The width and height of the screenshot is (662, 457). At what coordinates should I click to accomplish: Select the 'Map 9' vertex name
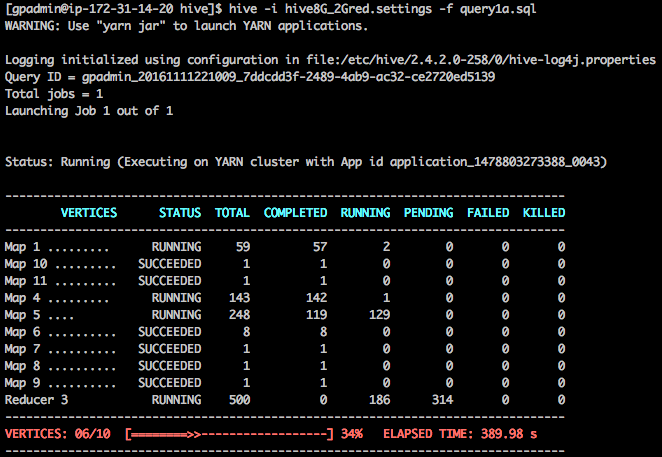(22, 383)
